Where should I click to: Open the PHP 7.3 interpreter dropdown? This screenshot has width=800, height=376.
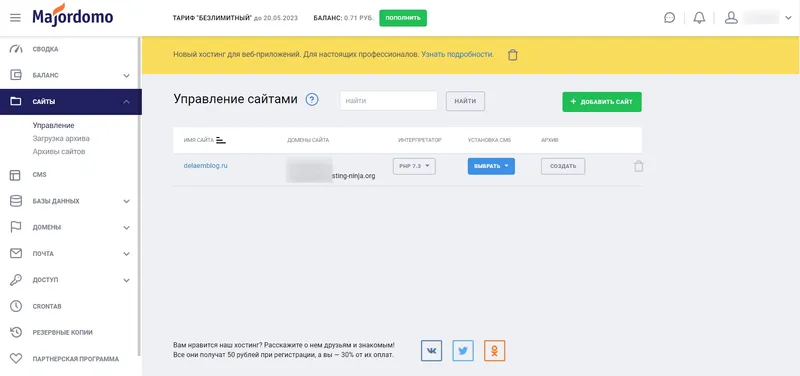pyautogui.click(x=414, y=166)
